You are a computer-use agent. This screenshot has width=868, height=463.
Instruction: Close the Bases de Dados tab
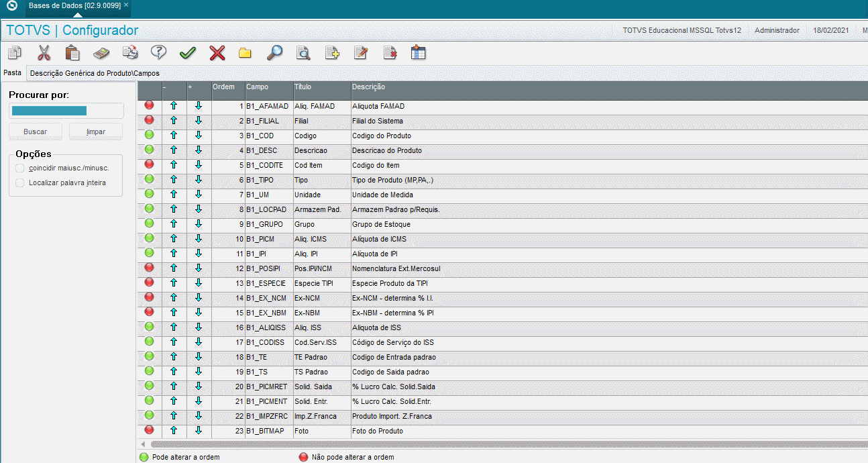[x=126, y=5]
